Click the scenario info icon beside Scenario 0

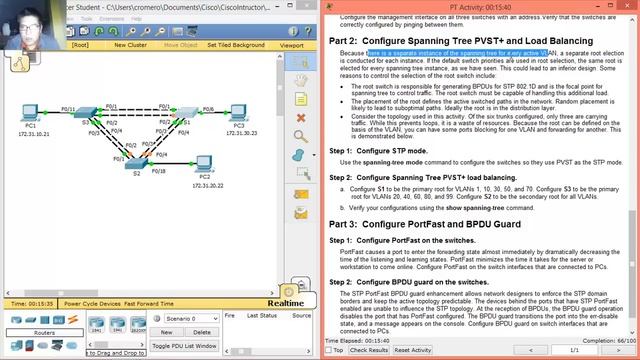(x=156, y=318)
